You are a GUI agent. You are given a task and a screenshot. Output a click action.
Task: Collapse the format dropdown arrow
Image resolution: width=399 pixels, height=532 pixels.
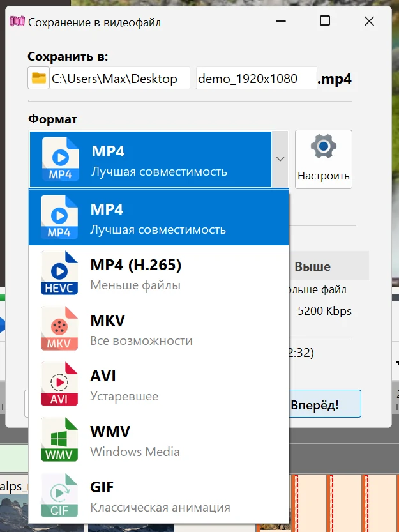tap(280, 159)
